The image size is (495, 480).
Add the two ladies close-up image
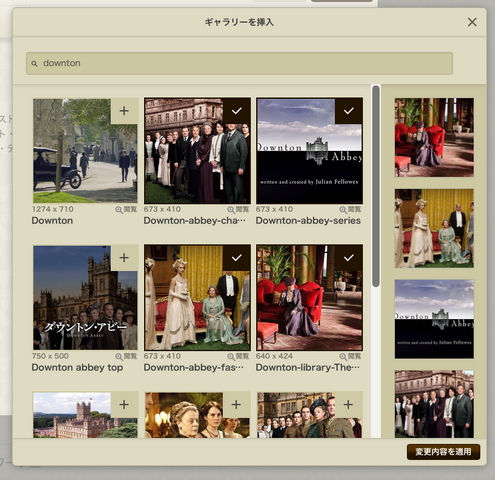(x=236, y=405)
